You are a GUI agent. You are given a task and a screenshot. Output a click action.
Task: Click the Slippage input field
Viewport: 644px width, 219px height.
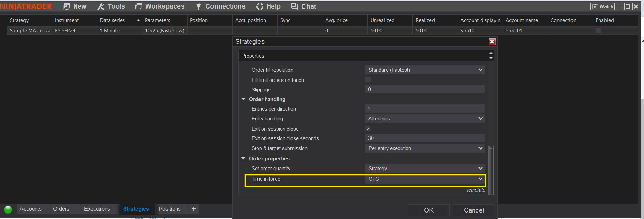(x=425, y=89)
